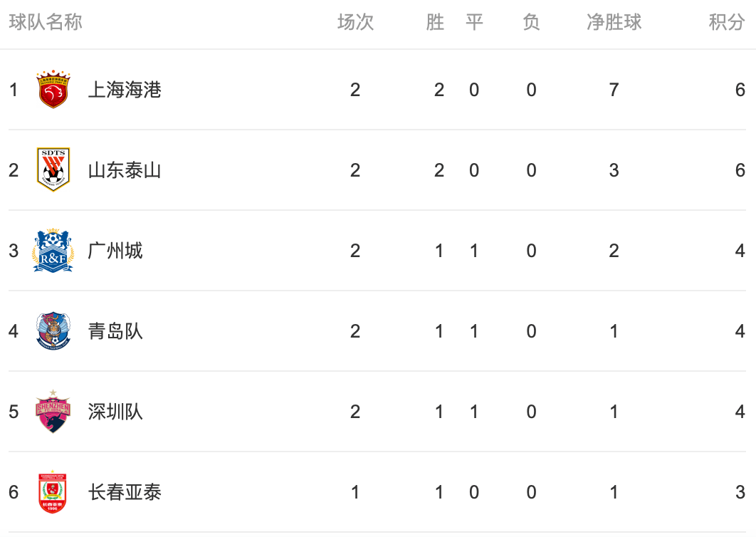Click the 球队名称 column header
This screenshot has width=756, height=537.
coord(46,22)
